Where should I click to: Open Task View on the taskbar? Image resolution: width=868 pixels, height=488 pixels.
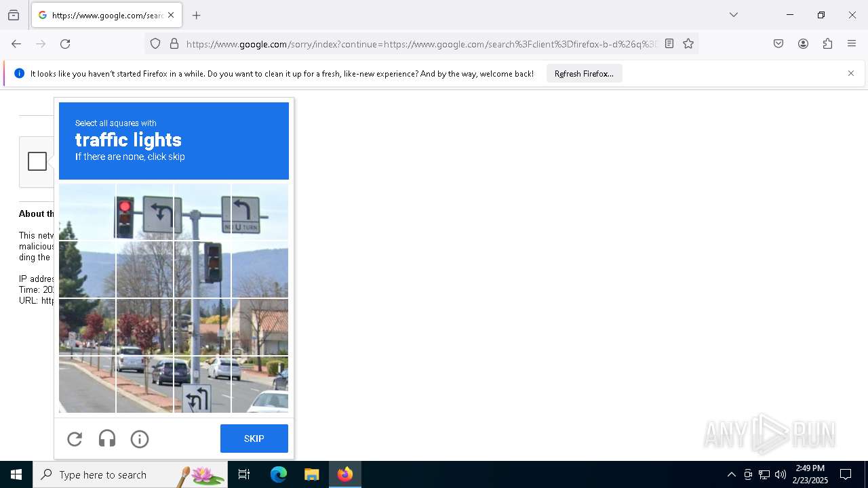[x=244, y=474]
